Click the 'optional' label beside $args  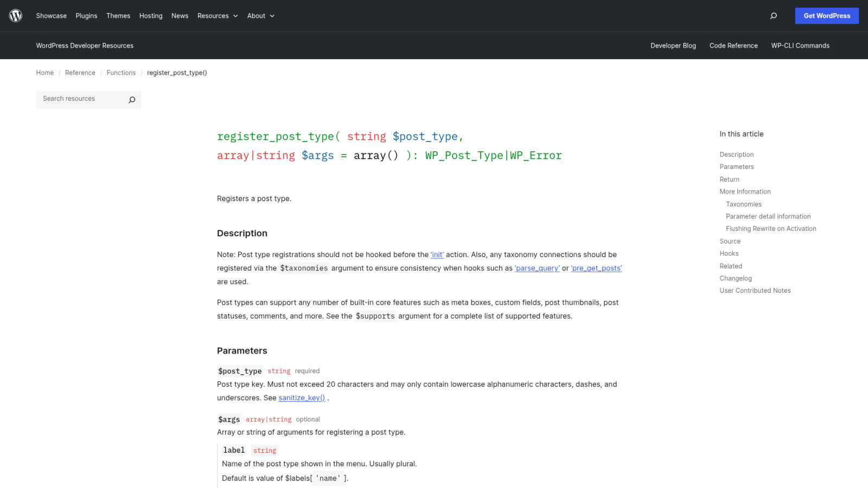308,419
